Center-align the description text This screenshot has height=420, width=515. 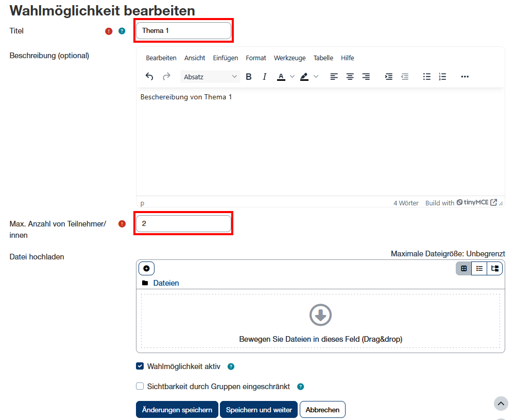(x=350, y=77)
